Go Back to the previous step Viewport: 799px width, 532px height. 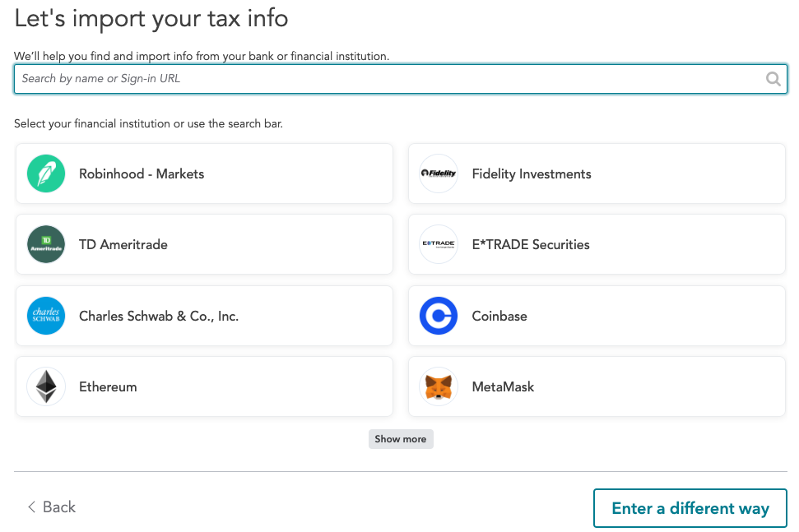(51, 507)
